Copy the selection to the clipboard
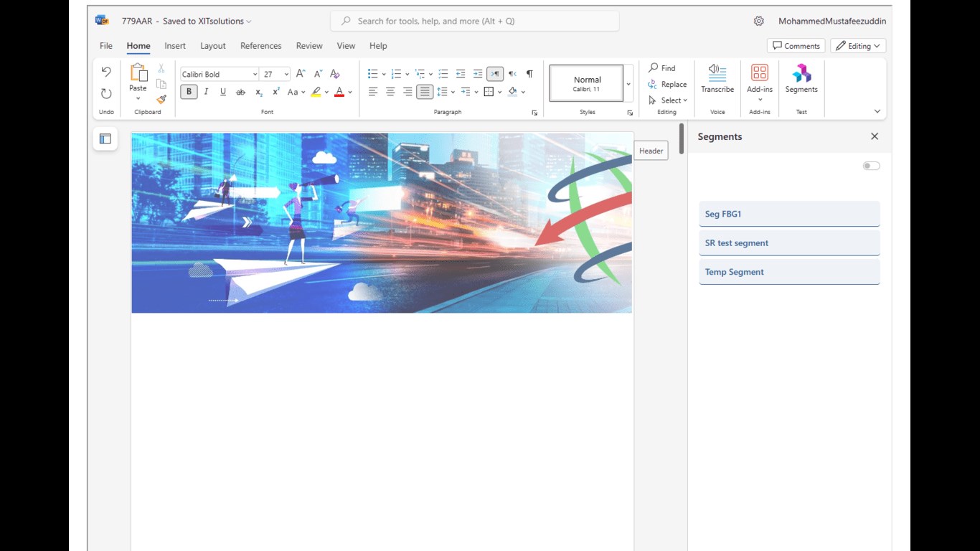This screenshot has width=980, height=551. pos(161,84)
